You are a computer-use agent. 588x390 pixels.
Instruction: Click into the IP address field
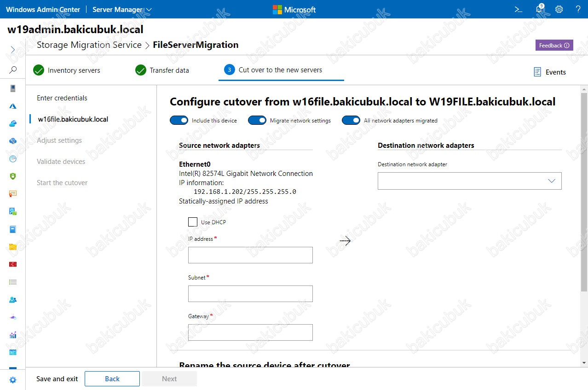pyautogui.click(x=250, y=255)
